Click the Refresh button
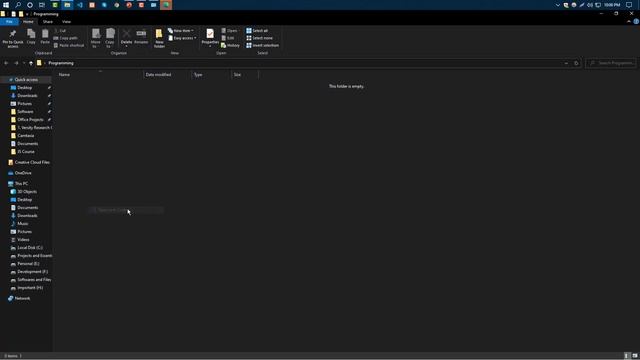 point(576,63)
